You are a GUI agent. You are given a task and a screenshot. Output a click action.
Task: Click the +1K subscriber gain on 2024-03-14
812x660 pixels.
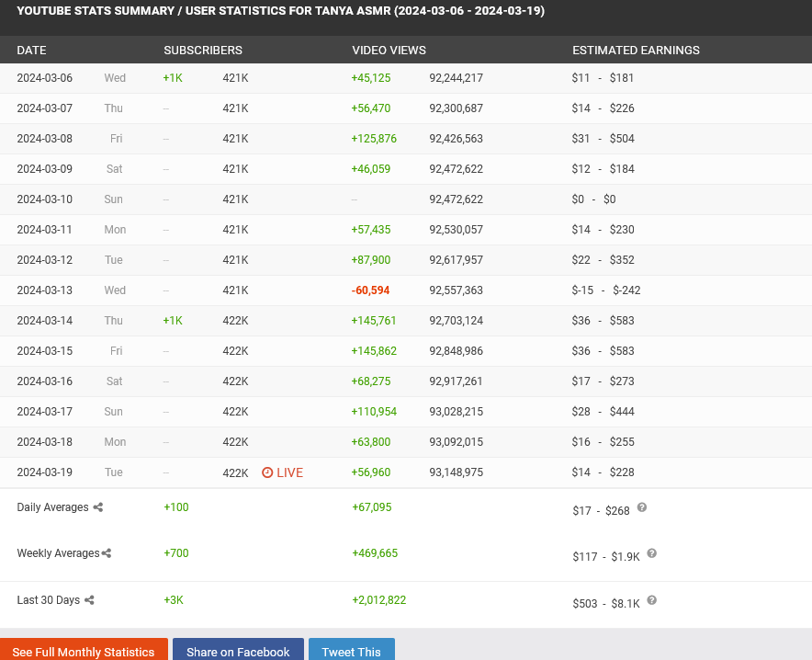click(173, 320)
